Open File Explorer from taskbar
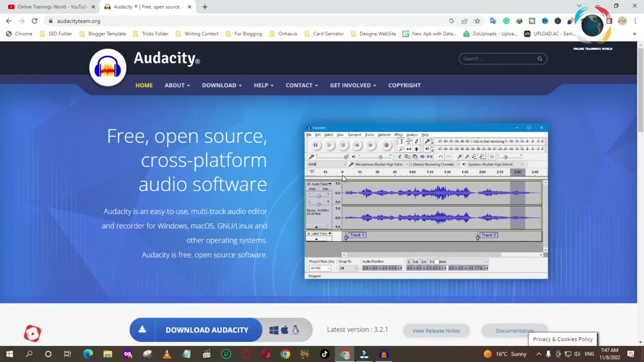The width and height of the screenshot is (644, 362). pos(108,354)
